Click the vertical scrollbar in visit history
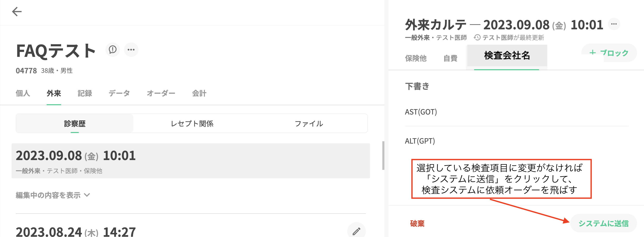 [x=383, y=155]
